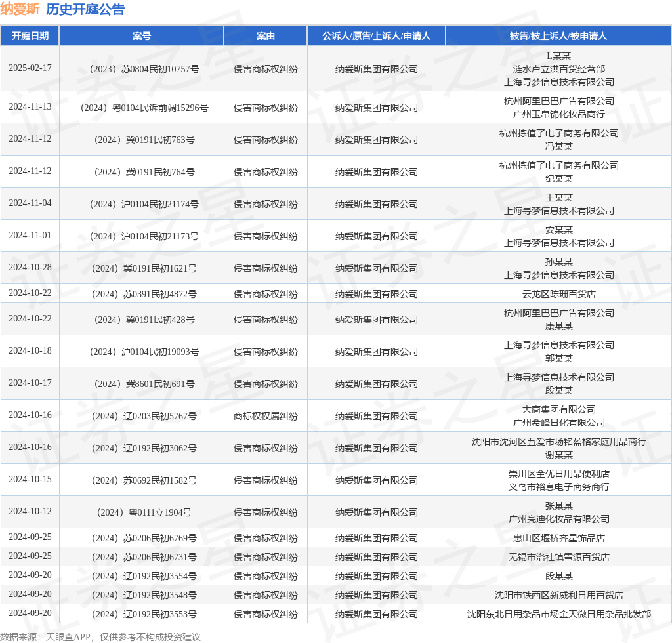Select date cell 2024-10-28

pyautogui.click(x=30, y=267)
